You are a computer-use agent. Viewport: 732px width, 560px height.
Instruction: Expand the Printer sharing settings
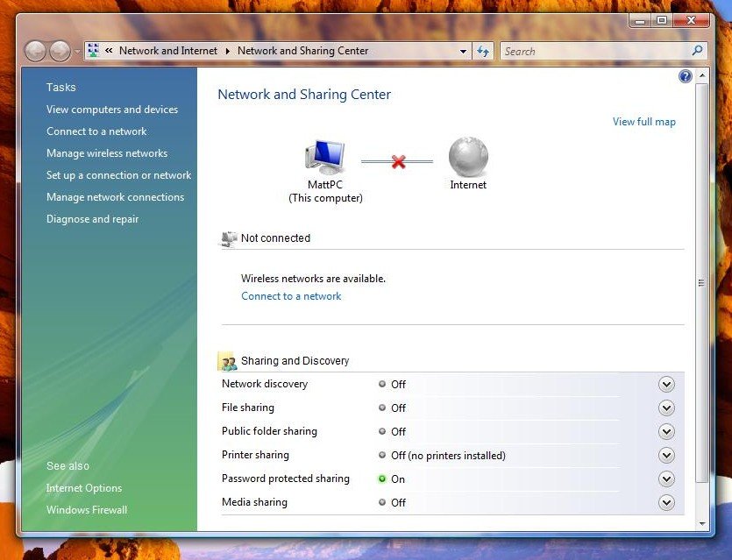tap(666, 455)
